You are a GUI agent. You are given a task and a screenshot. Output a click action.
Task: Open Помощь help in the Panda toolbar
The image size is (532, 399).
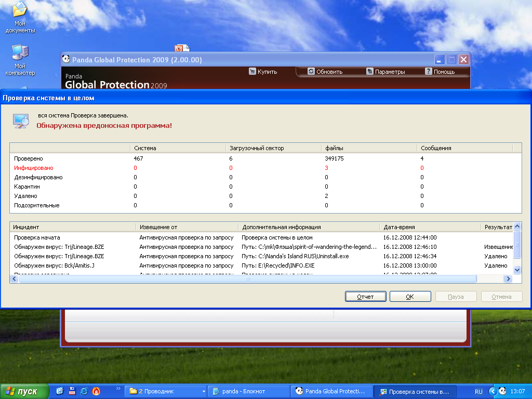pyautogui.click(x=440, y=72)
